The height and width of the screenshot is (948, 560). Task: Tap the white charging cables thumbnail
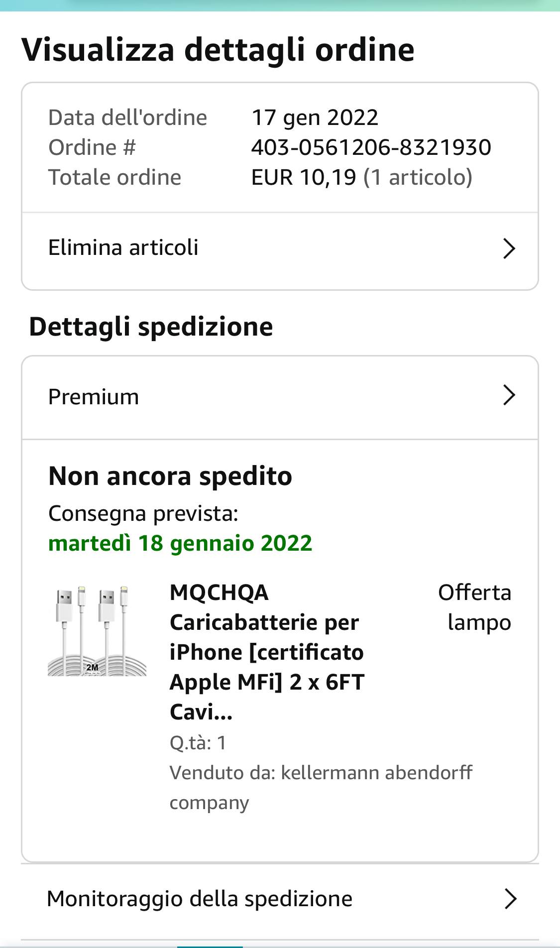(x=97, y=631)
